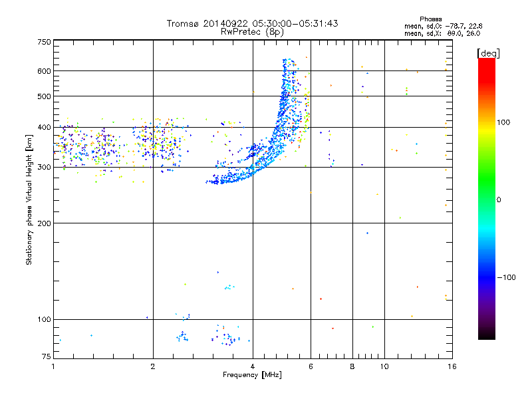Click the green zone of the colorbar
532x399 pixels.
tap(487, 180)
